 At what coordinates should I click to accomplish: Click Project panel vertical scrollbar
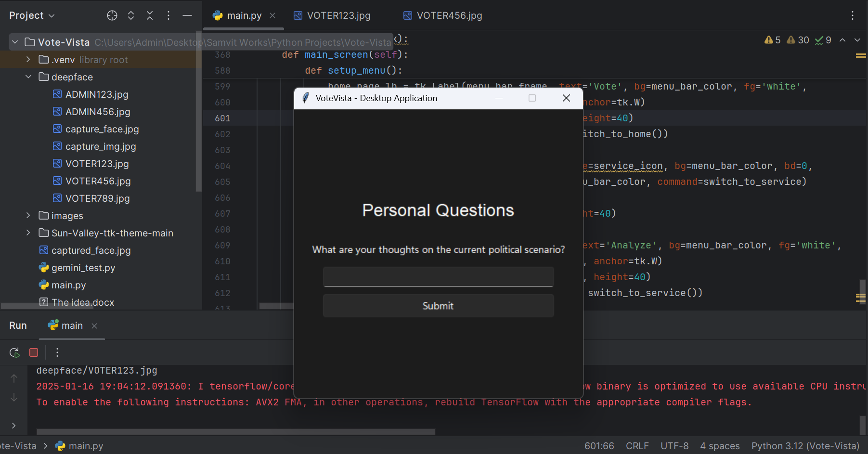pos(199,111)
